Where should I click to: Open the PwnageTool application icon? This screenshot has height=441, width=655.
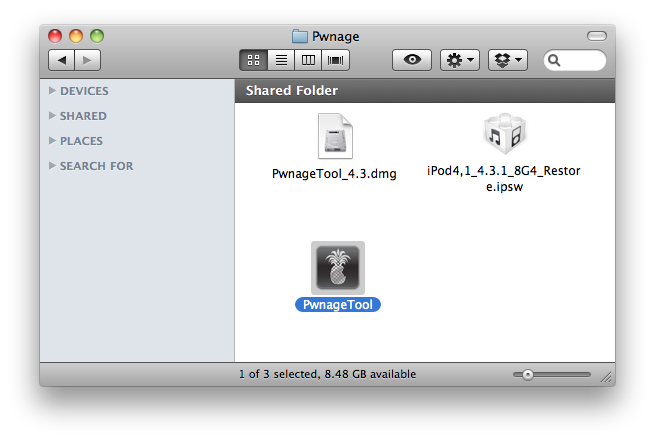pyautogui.click(x=337, y=267)
